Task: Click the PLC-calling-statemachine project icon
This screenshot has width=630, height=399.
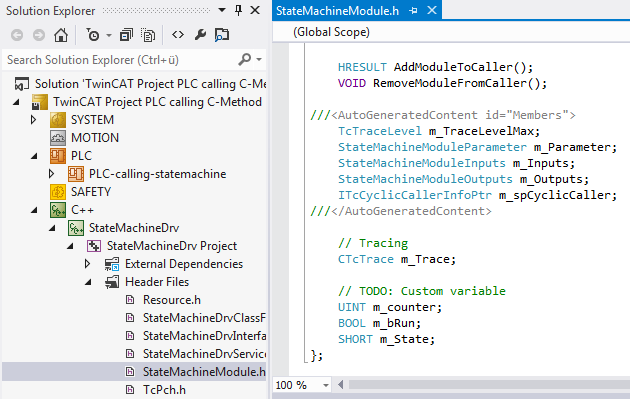Action: pos(76,174)
